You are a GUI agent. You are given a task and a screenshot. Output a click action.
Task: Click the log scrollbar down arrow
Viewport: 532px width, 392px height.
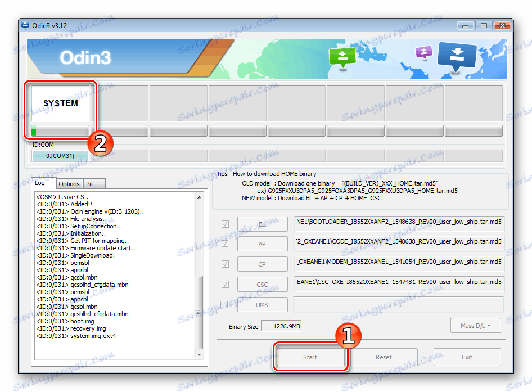click(x=199, y=355)
